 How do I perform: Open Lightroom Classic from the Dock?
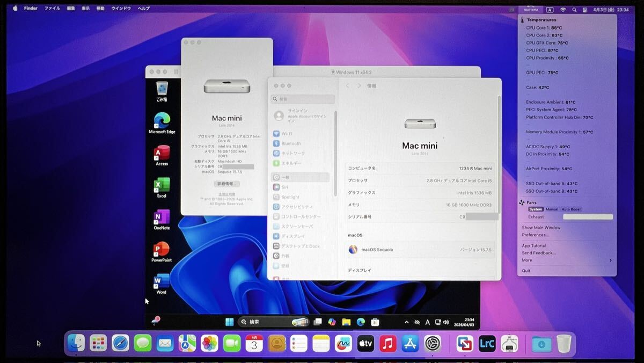coord(487,343)
